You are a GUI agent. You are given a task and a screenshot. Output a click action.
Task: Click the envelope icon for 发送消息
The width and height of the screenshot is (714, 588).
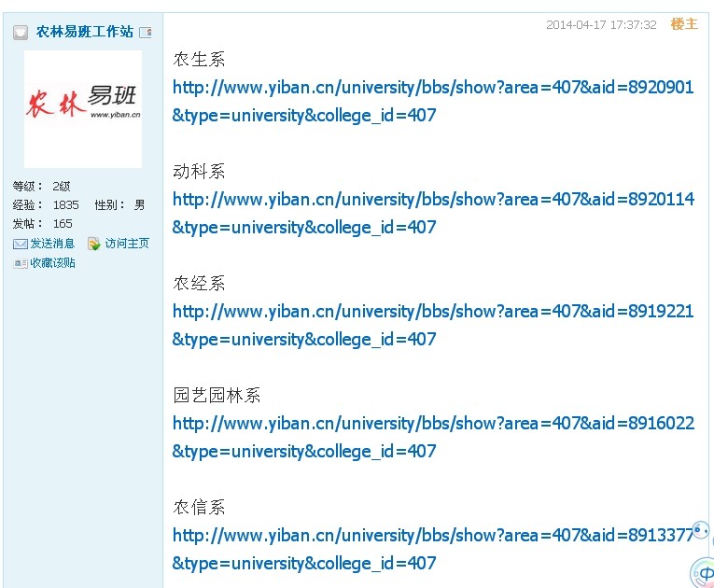click(20, 244)
